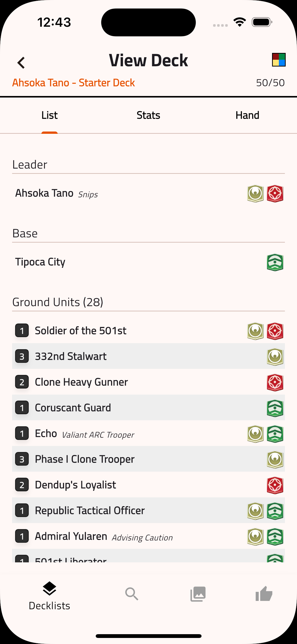Open the Ahsoka Tano - Starter Deck link

tap(73, 82)
